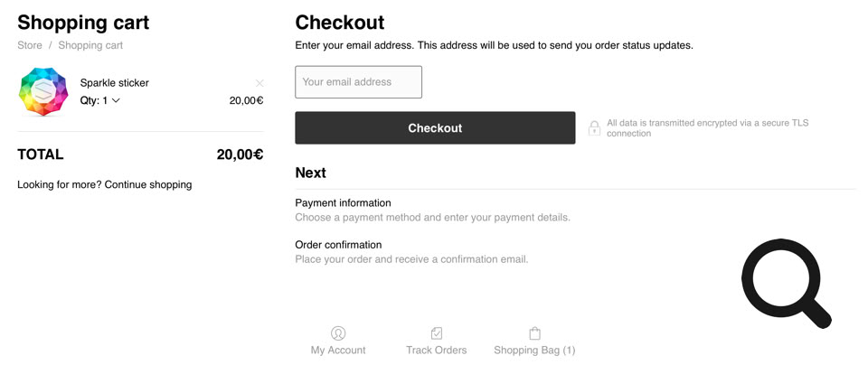Click the Shopping cart page heading
This screenshot has height=365, width=868.
click(x=83, y=23)
